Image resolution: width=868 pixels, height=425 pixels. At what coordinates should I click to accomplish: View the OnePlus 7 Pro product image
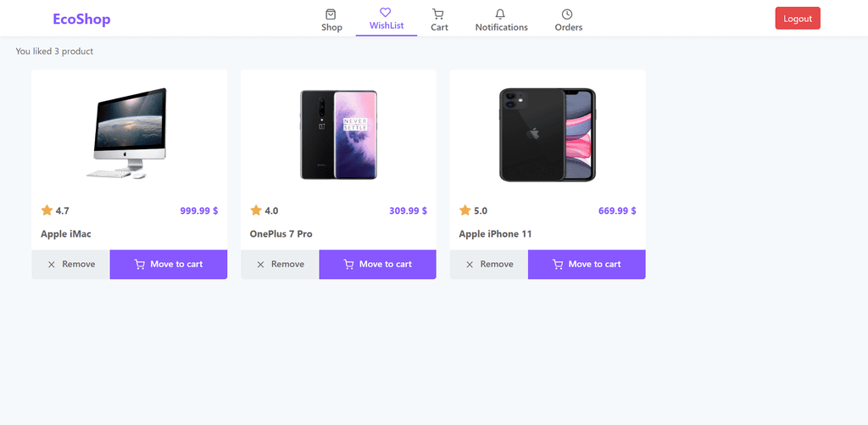point(338,135)
